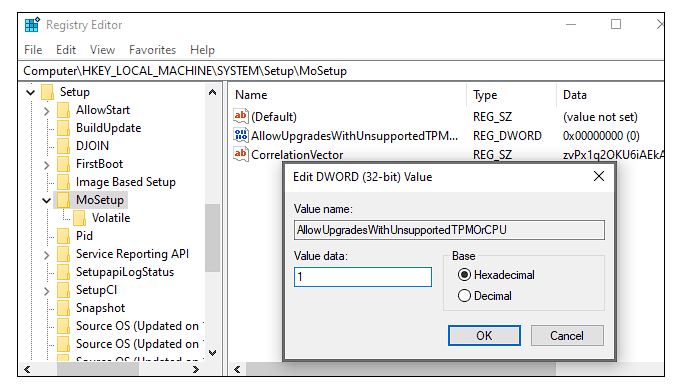Viewport: 685px width, 388px height.
Task: Select the AllowUpgradesWithUnsupportedTPM value name
Action: coord(354,136)
